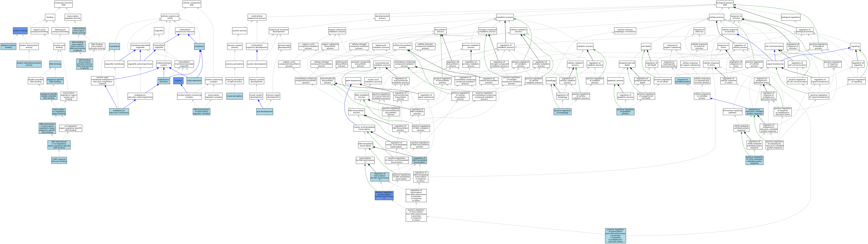Select the 'cellular_component Atf6' root node
Screen dimensions: 868x244
click(192, 4)
